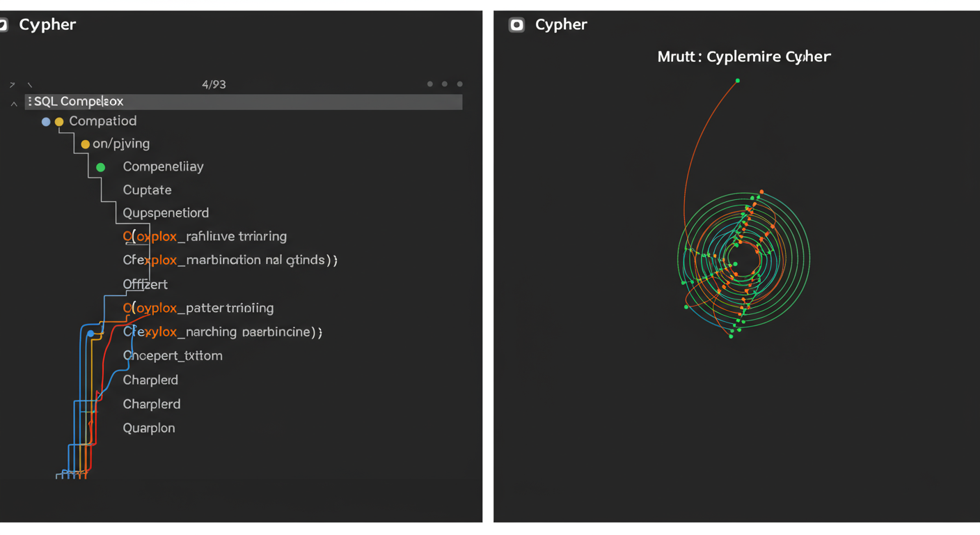Click the blue dot beside Compatiod
This screenshot has width=980, height=535.
coord(46,122)
